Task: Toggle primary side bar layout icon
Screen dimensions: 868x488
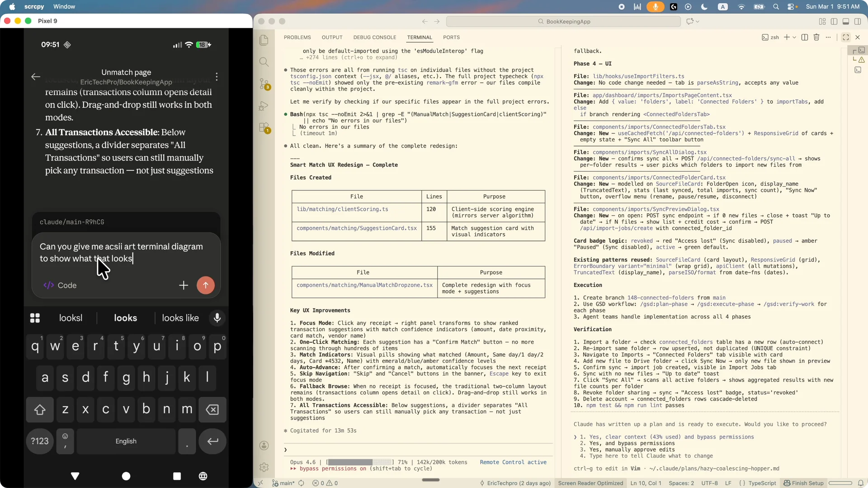Action: tap(834, 21)
